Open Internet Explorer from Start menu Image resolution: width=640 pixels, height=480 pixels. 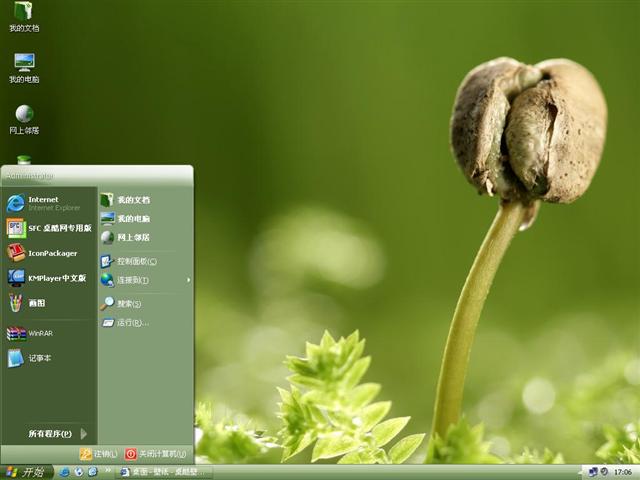pyautogui.click(x=45, y=203)
